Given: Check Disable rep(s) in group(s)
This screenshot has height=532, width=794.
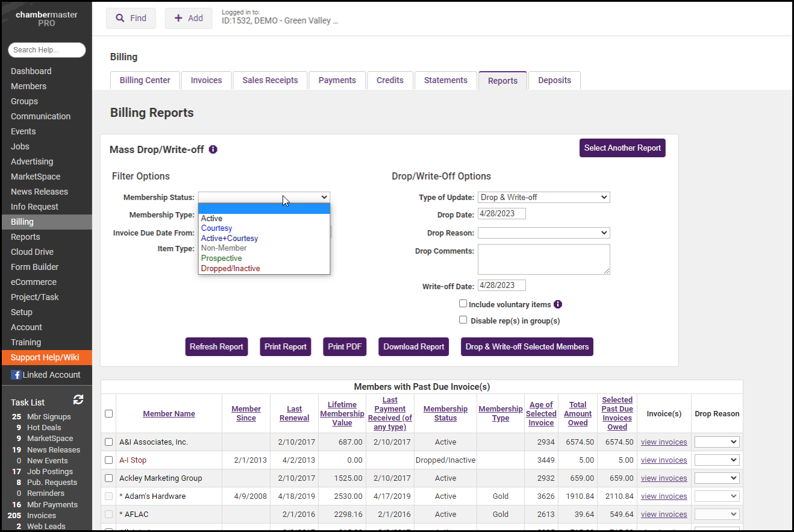Looking at the screenshot, I should 463,320.
